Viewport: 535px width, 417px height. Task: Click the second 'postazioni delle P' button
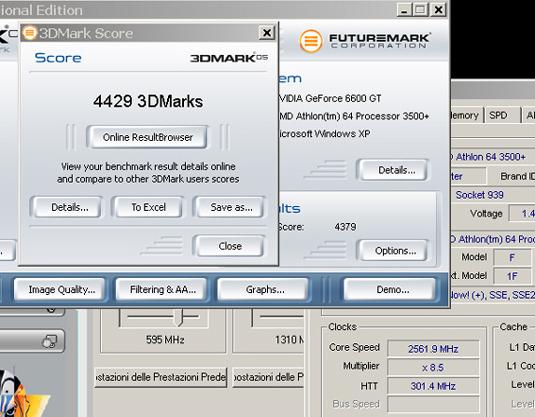pos(268,377)
